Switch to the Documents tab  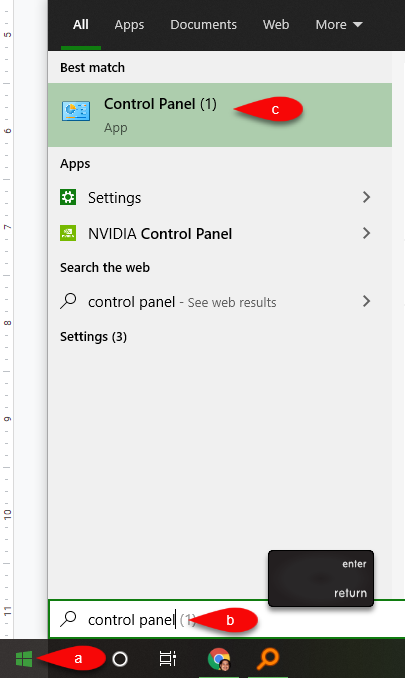203,25
